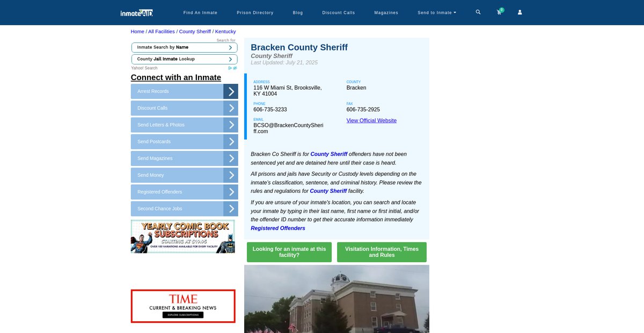Click the Connect with an Inmate heading
This screenshot has height=333, width=644.
click(176, 77)
